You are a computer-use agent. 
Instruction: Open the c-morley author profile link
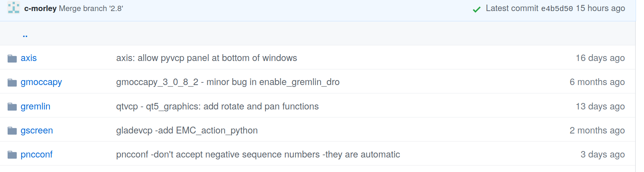[x=40, y=8]
